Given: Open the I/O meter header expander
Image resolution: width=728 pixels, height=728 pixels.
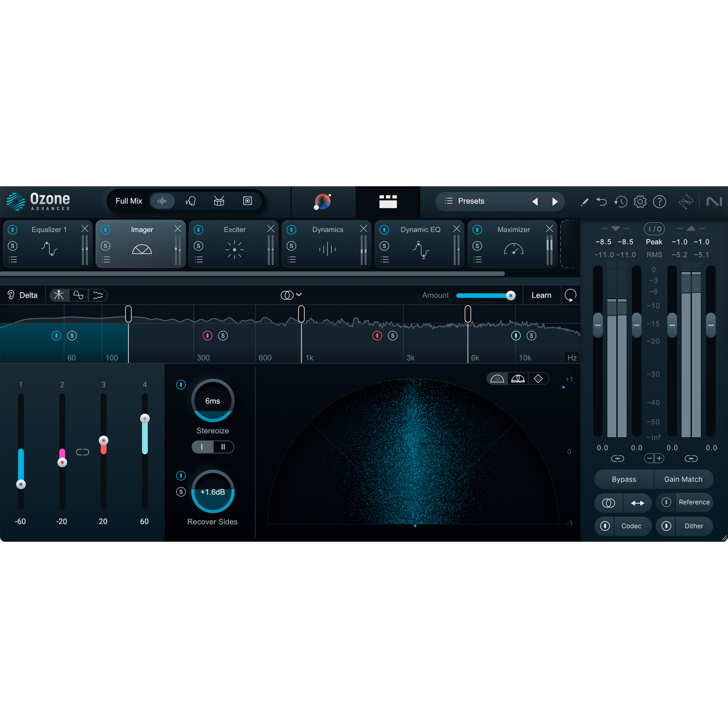Looking at the screenshot, I should [654, 229].
